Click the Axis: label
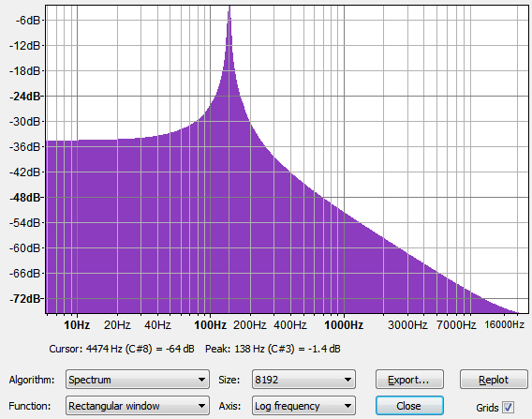The height and width of the screenshot is (419, 532). pyautogui.click(x=229, y=406)
